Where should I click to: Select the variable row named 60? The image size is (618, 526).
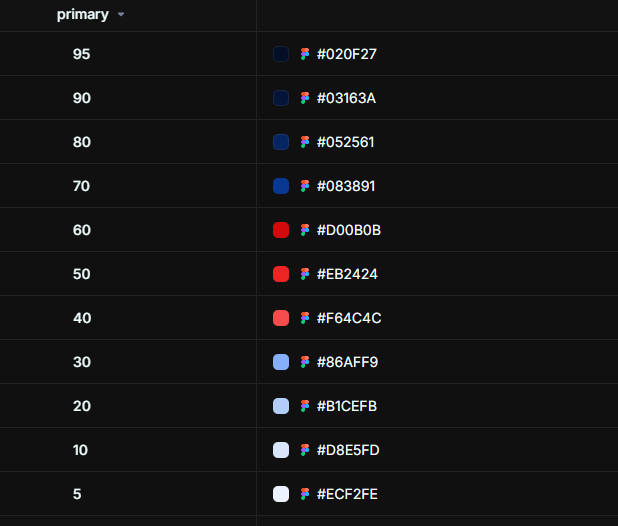(x=82, y=230)
